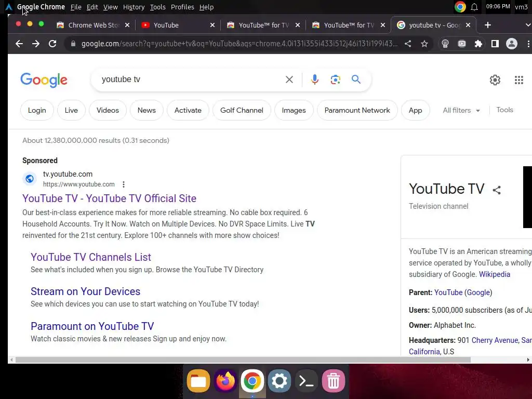Open the Chrome profile avatar
Screen dimensions: 532x399
tap(512, 44)
